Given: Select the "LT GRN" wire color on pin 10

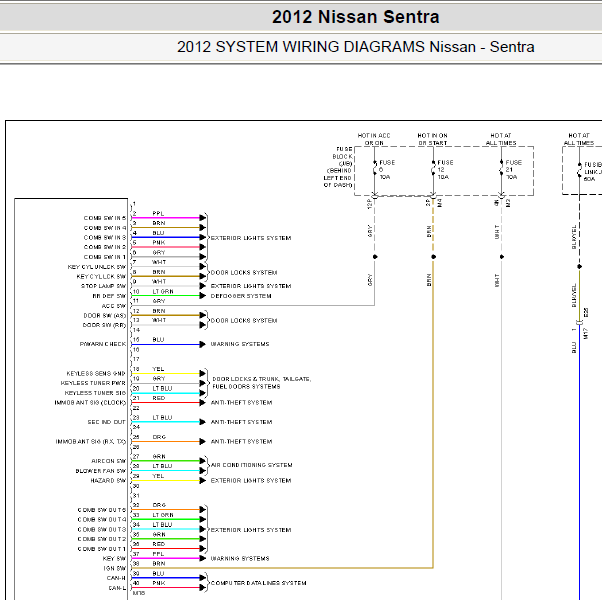Looking at the screenshot, I should (x=163, y=291).
